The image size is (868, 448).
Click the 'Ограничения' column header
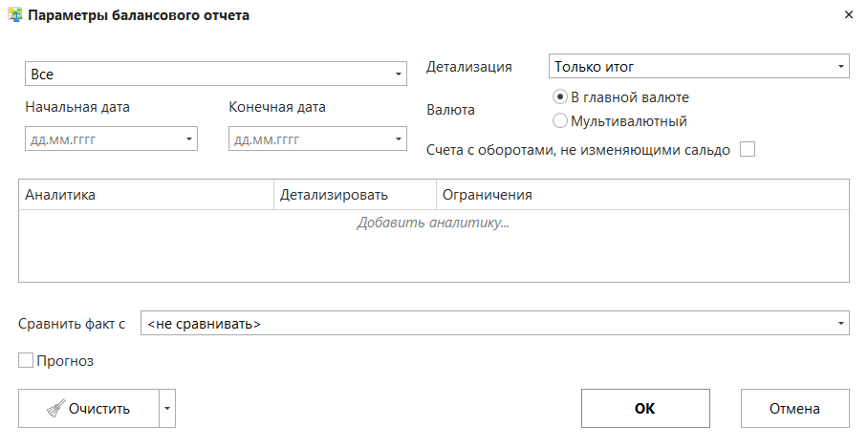click(x=640, y=195)
